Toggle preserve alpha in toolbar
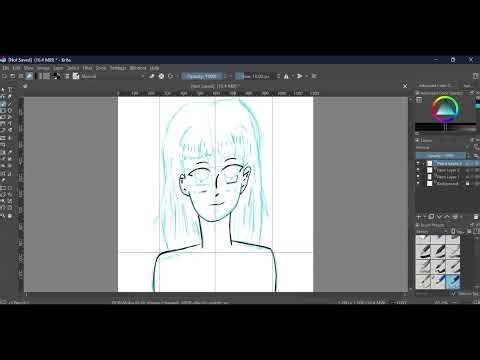 click(161, 76)
